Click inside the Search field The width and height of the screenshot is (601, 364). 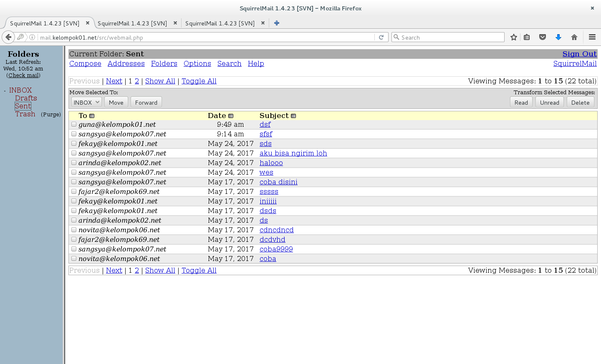(447, 37)
